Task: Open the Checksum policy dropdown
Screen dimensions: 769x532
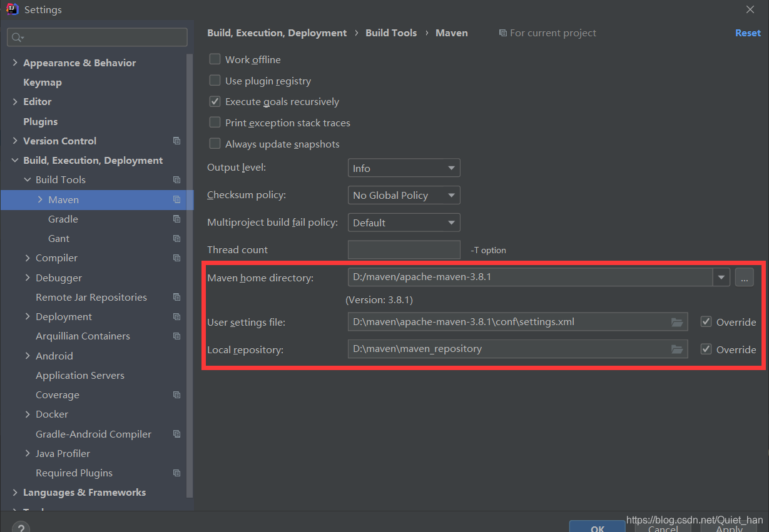Action: point(404,195)
